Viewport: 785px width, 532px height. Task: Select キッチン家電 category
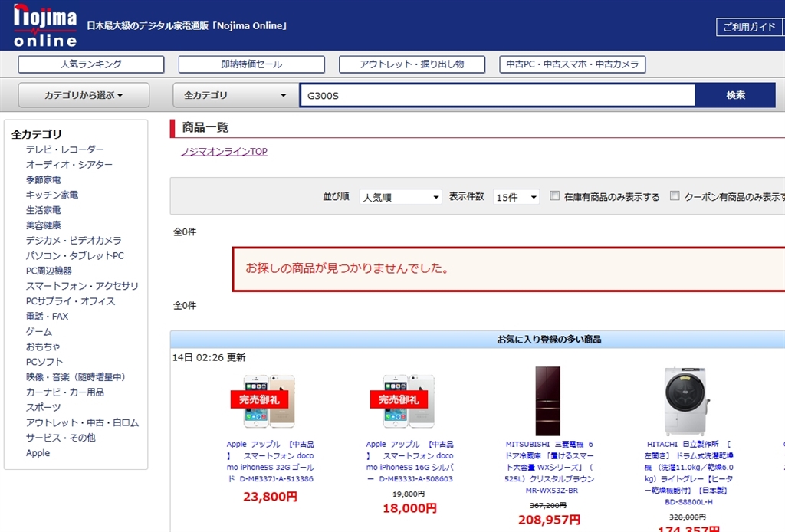tap(52, 195)
